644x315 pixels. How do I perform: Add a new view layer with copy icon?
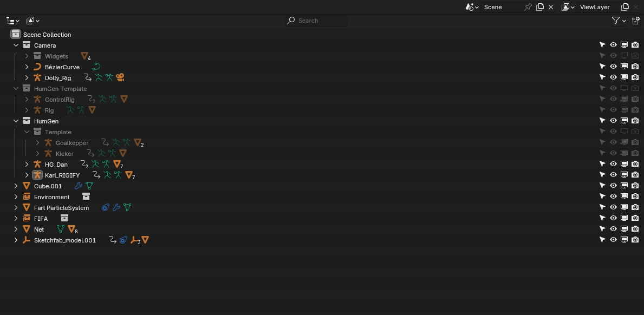click(625, 7)
